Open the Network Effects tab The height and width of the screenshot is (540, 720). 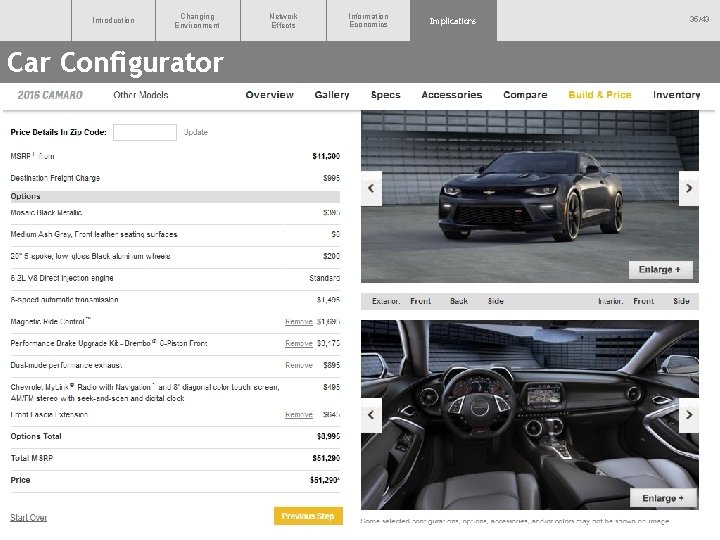pos(283,21)
